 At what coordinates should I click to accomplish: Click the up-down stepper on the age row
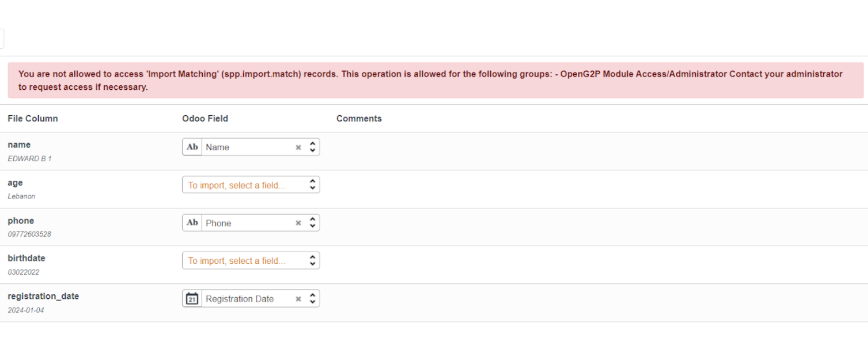point(312,184)
